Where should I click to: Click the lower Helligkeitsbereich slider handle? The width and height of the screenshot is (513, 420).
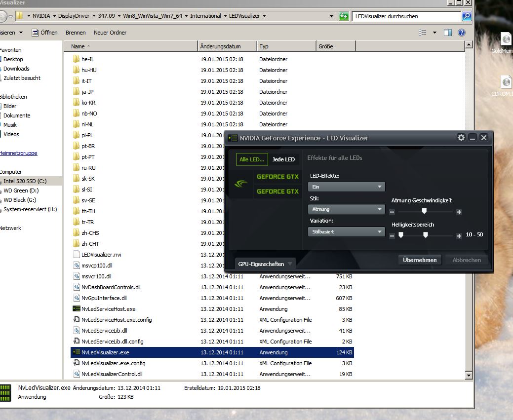click(401, 235)
